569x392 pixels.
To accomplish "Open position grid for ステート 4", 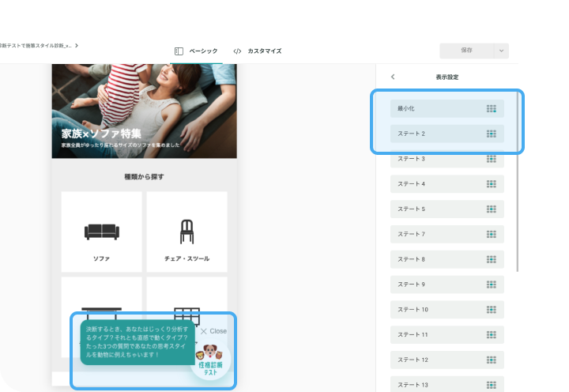I will pos(492,184).
